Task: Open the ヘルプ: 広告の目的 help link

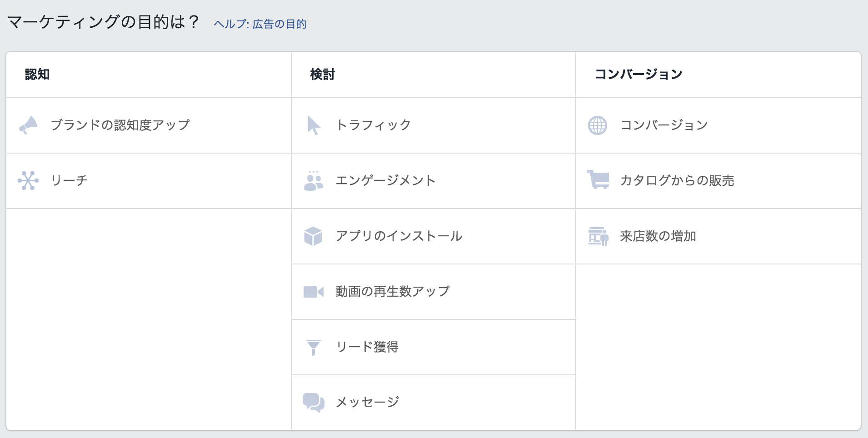Action: point(260,24)
